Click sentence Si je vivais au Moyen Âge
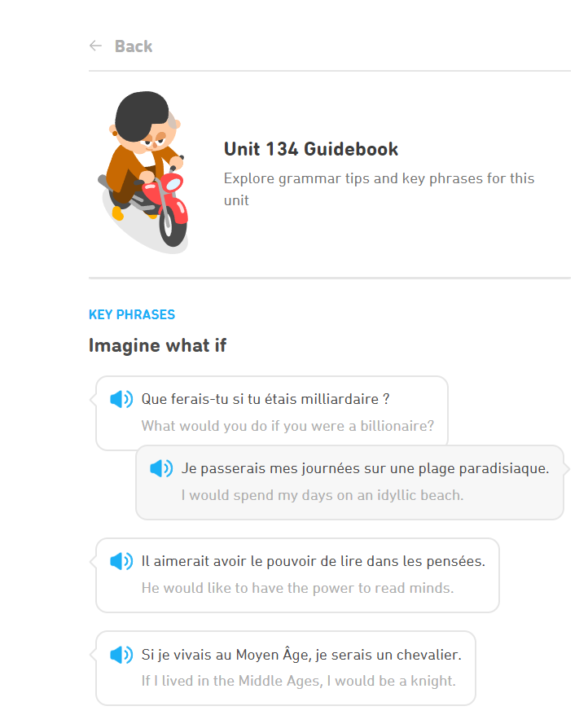The height and width of the screenshot is (715, 588). [x=301, y=655]
